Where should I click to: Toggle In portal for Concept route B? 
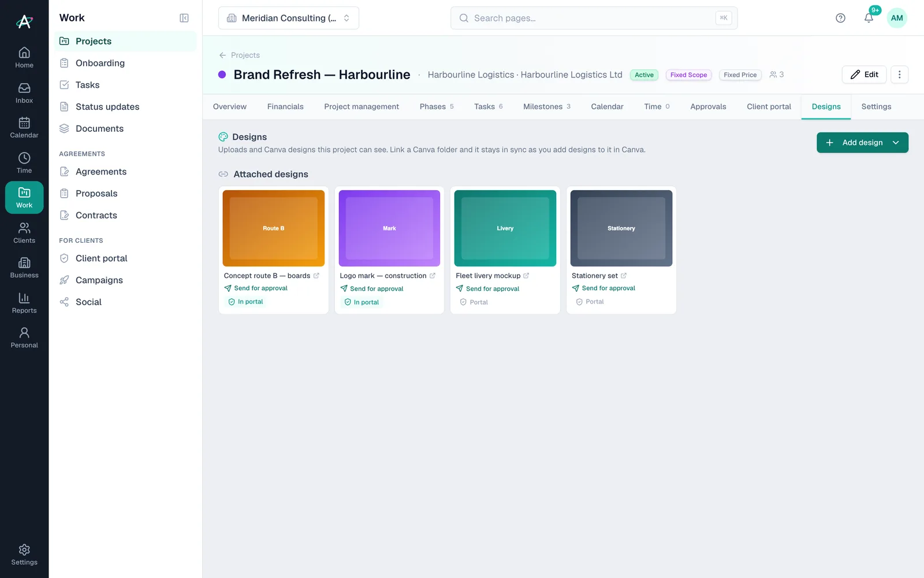[246, 302]
